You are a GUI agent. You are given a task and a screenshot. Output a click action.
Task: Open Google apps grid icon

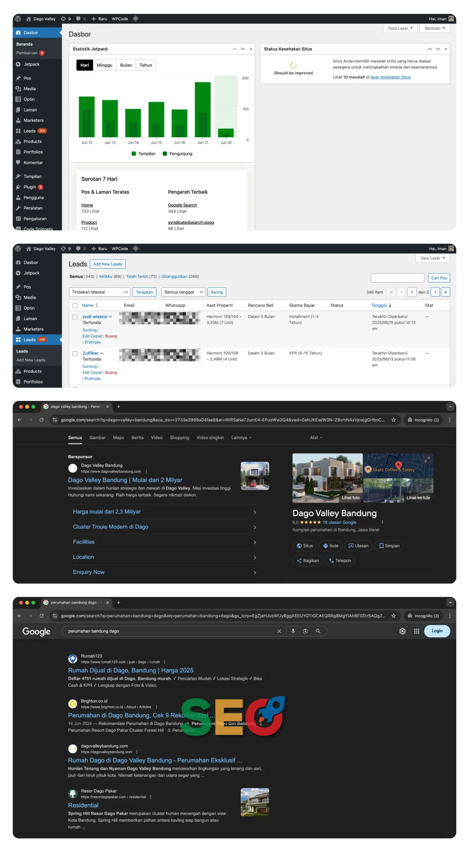(x=416, y=631)
